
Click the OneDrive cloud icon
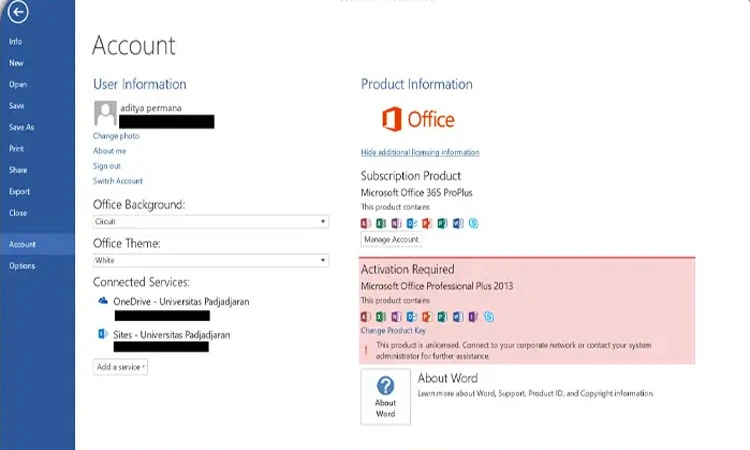coord(102,300)
